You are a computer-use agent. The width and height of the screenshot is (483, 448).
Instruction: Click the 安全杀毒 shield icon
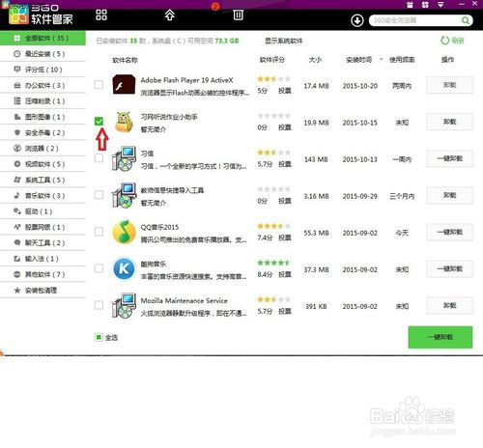(x=17, y=132)
